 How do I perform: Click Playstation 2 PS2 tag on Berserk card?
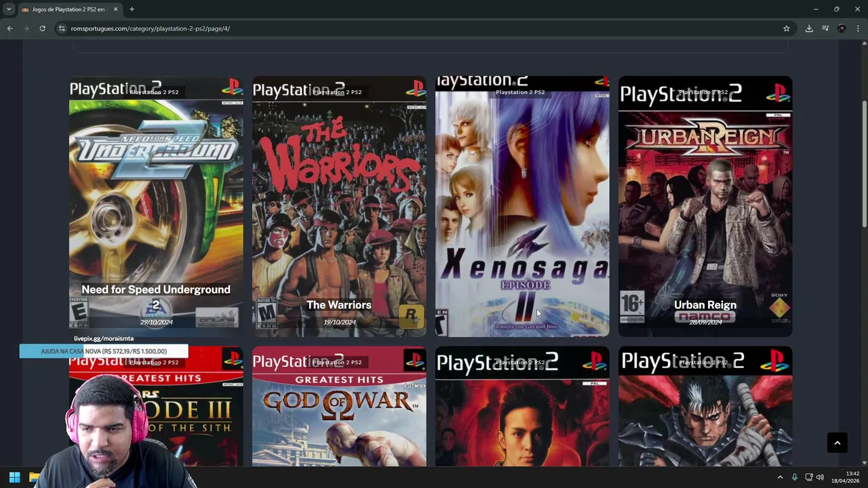[703, 363]
